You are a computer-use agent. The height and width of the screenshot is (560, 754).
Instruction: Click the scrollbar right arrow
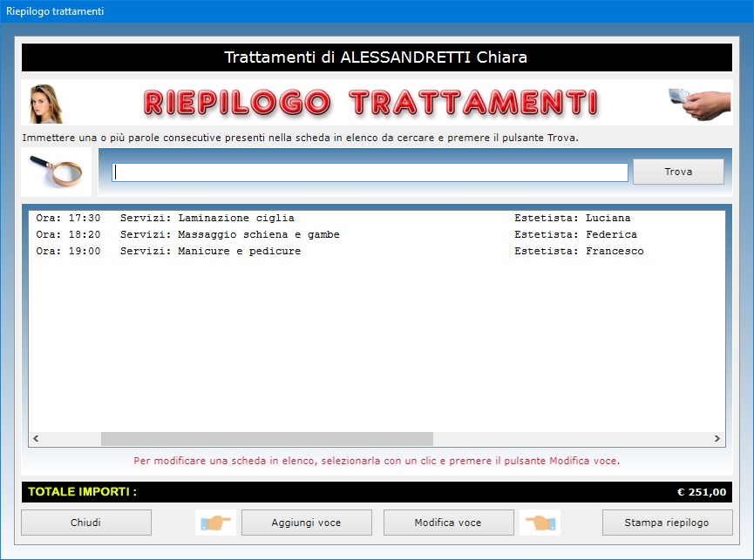click(717, 438)
